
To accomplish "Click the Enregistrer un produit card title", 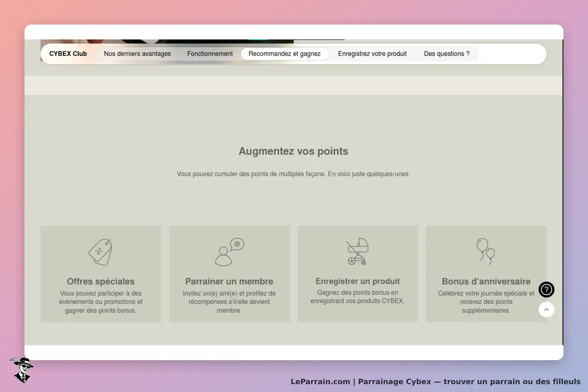I will pos(358,281).
